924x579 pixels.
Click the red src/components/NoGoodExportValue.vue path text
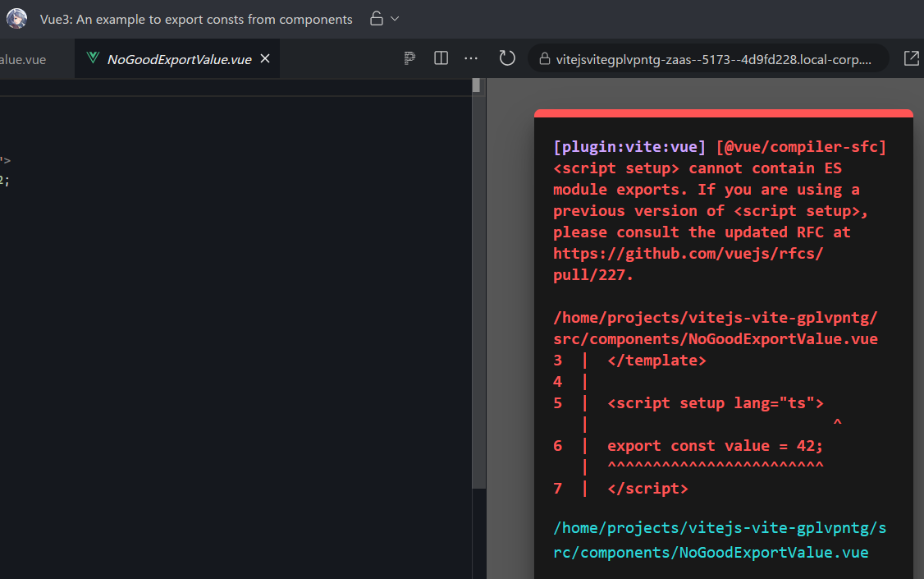coord(716,339)
